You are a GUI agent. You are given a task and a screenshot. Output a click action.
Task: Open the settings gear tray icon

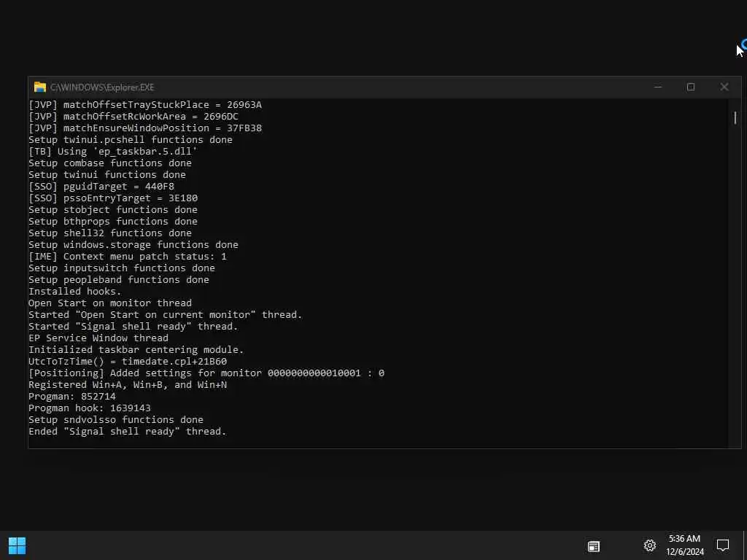(650, 545)
